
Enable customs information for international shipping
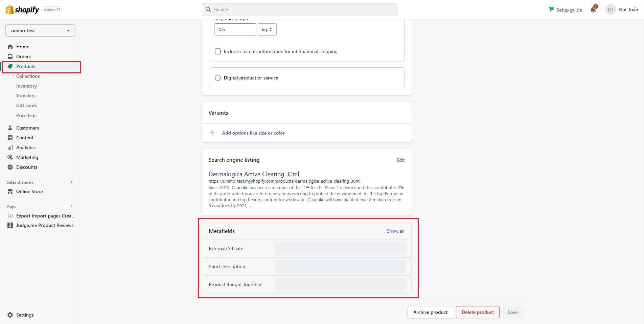(218, 51)
